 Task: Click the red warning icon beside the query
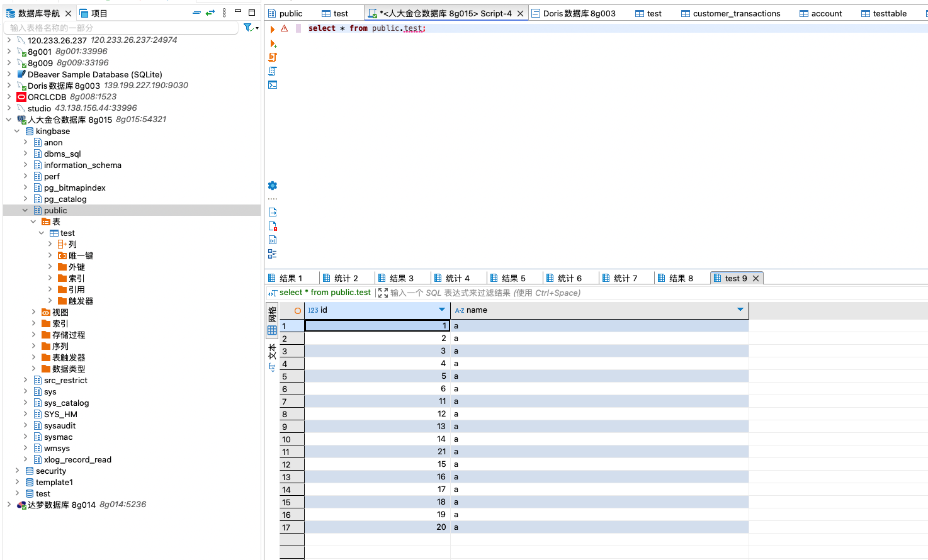coord(285,28)
